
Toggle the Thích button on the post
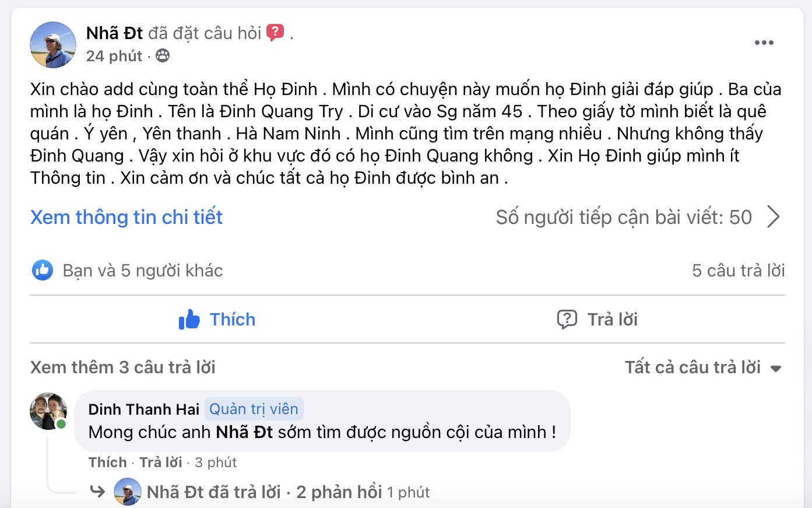pyautogui.click(x=217, y=319)
